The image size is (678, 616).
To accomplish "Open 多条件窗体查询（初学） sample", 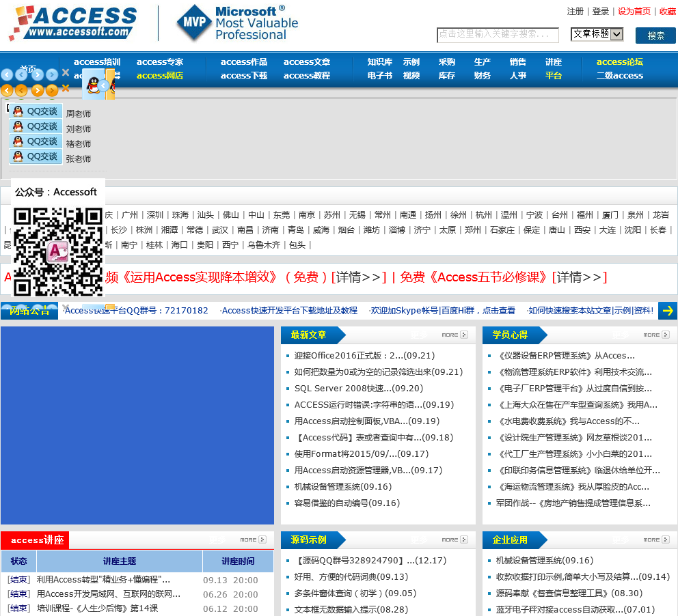I will pyautogui.click(x=355, y=593).
